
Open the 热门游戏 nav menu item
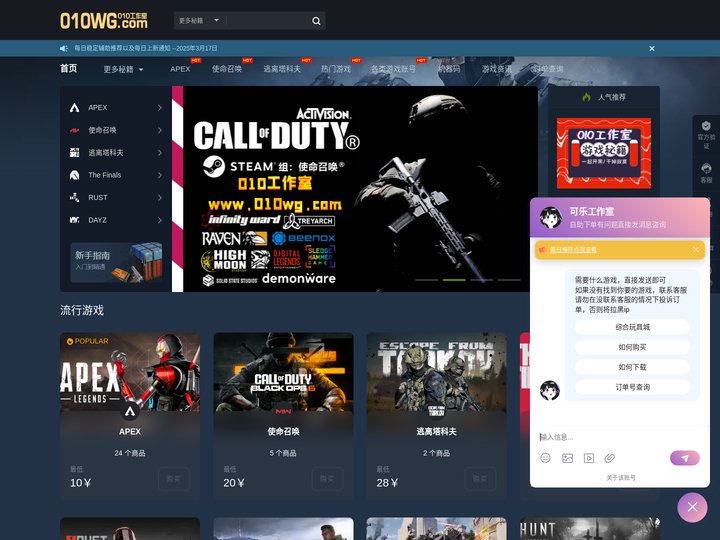coord(336,69)
